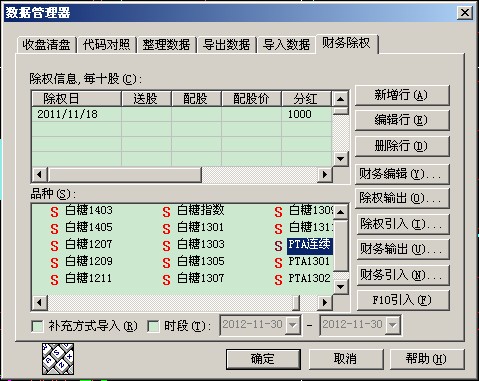
Task: Select the 2011/11/18 date cell
Action: tap(77, 114)
